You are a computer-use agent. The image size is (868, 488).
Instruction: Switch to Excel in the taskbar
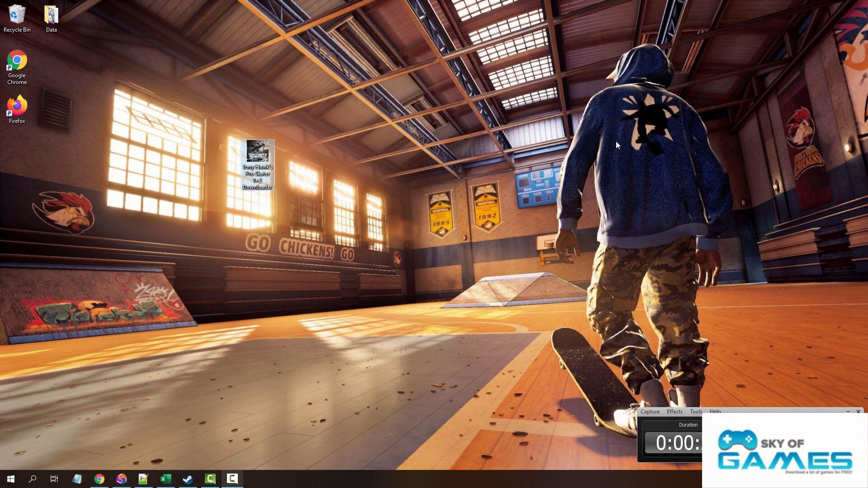pyautogui.click(x=165, y=479)
